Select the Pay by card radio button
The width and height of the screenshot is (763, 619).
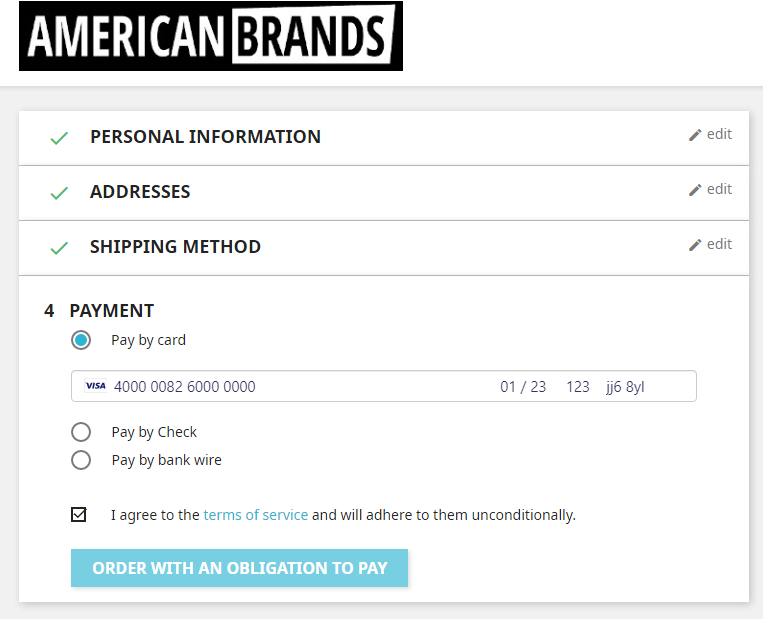[81, 340]
